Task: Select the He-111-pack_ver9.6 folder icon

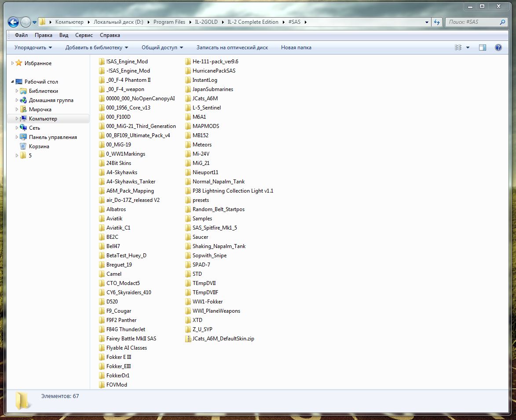Action: coord(188,62)
